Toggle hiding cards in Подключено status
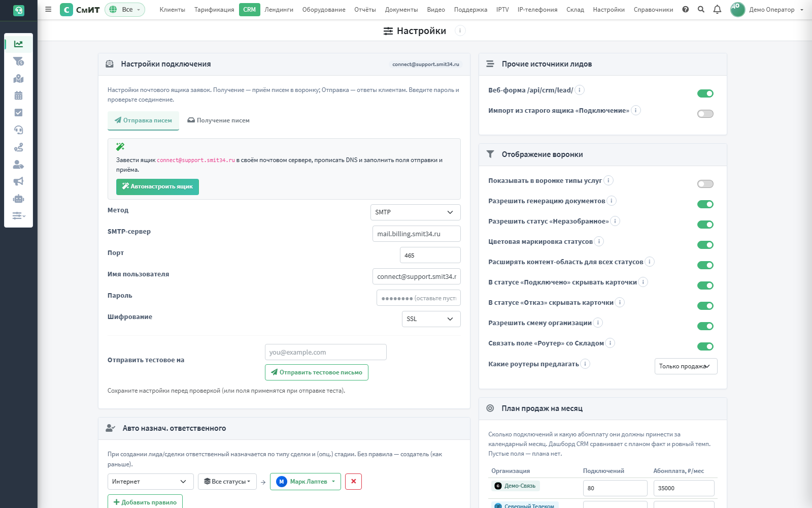The width and height of the screenshot is (812, 508). [x=705, y=285]
